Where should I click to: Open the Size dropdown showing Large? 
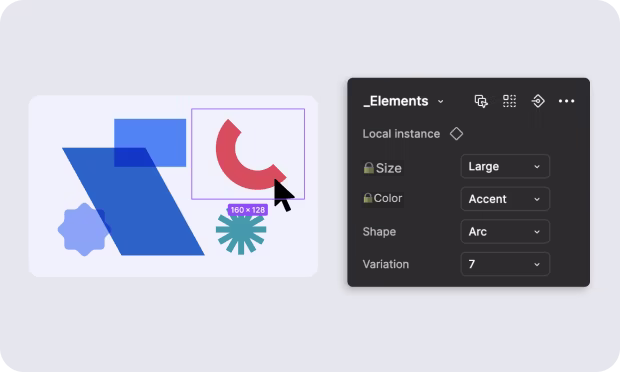tap(505, 166)
